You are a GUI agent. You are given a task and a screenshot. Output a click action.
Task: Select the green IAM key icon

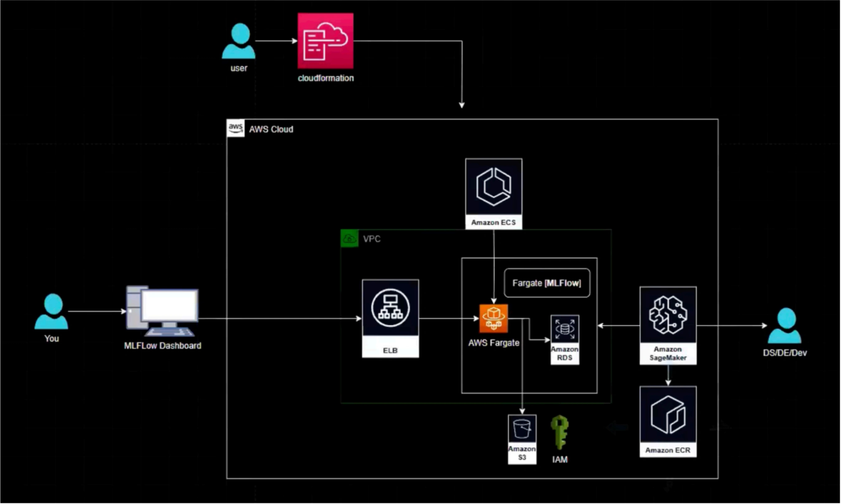point(560,433)
